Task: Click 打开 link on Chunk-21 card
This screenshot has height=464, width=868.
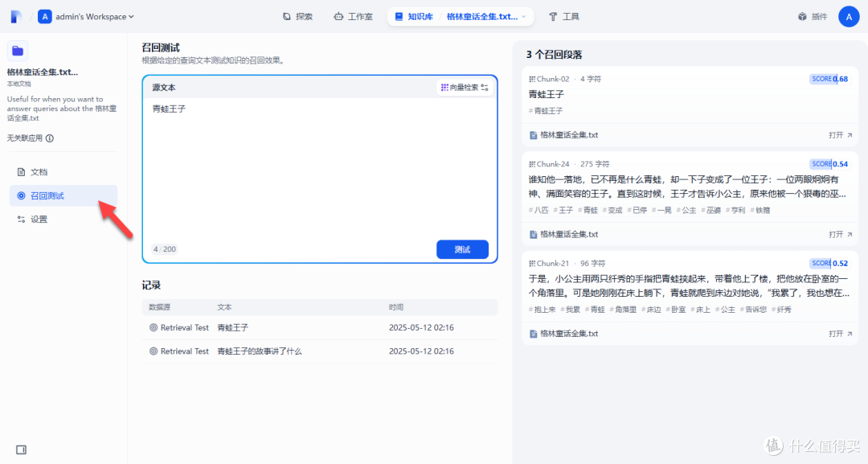Action: pyautogui.click(x=841, y=334)
